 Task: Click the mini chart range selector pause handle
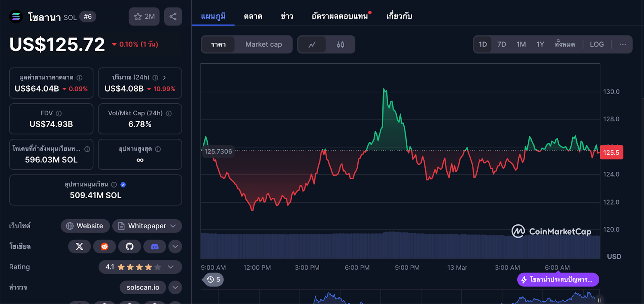pyautogui.click(x=599, y=300)
